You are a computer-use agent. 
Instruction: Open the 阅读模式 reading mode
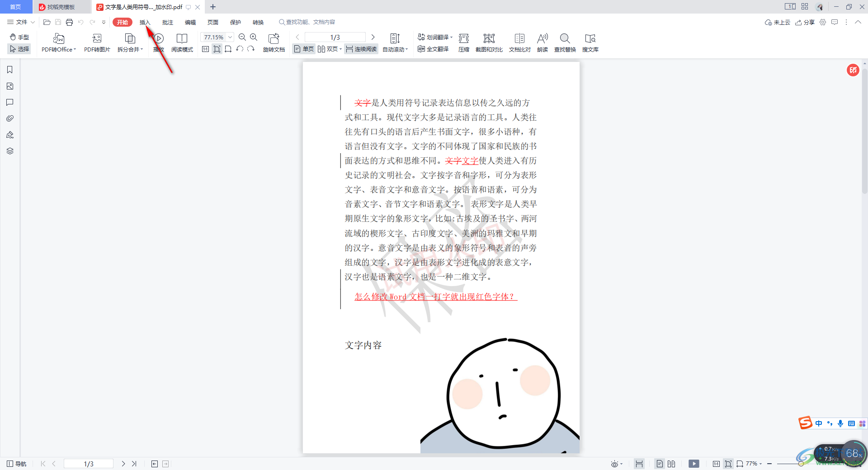point(182,43)
